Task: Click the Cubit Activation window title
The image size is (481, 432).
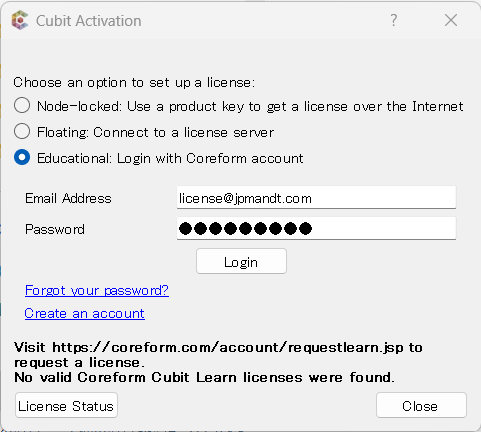Action: [x=89, y=21]
